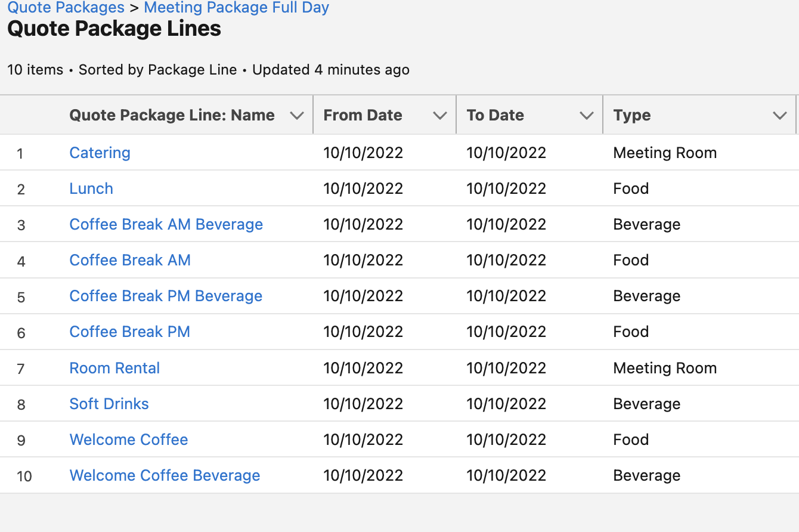The width and height of the screenshot is (799, 532).
Task: Open Coffee Break AM Beverage record
Action: pyautogui.click(x=166, y=224)
